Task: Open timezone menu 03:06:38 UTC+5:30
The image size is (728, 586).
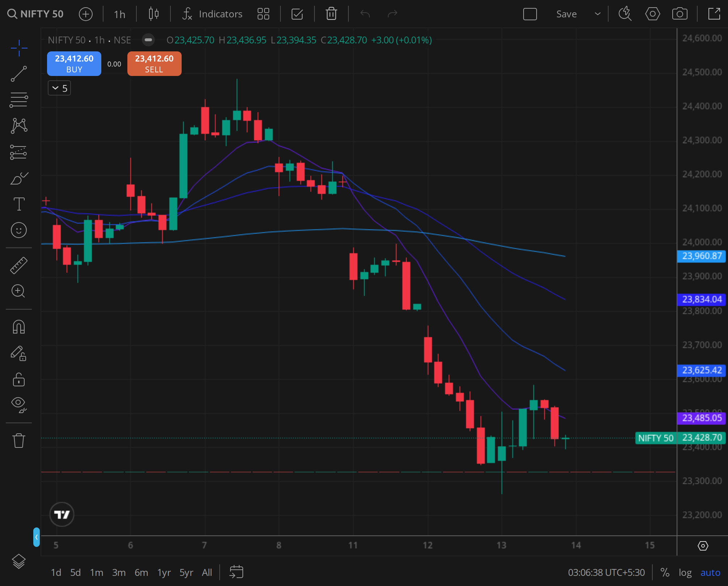Action: 606,573
